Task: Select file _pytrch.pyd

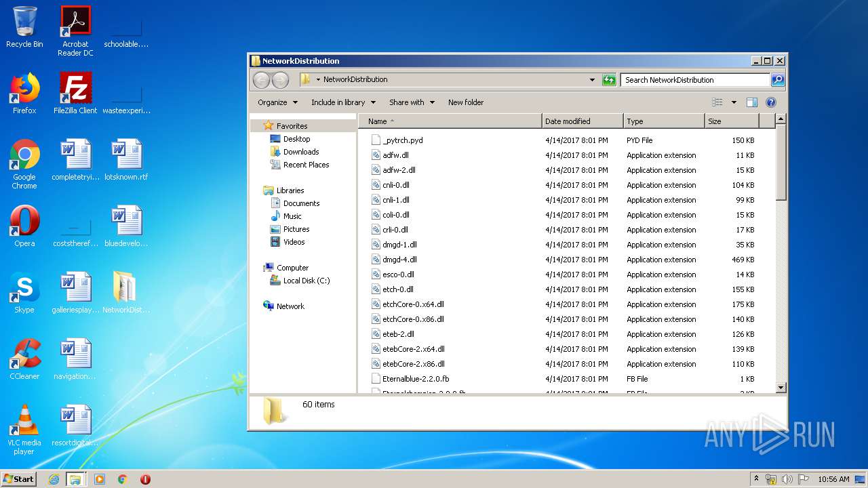Action: click(x=402, y=140)
